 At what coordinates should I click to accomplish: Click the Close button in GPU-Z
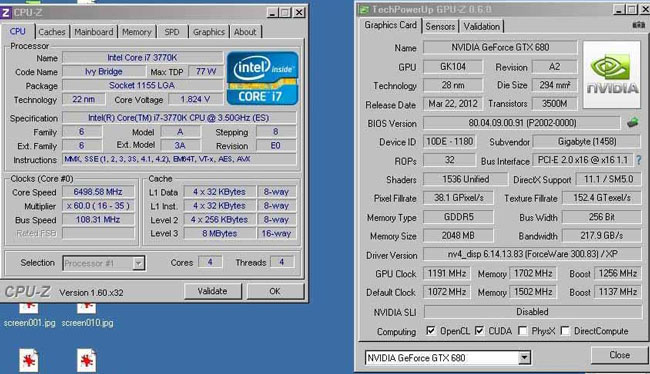(x=619, y=355)
